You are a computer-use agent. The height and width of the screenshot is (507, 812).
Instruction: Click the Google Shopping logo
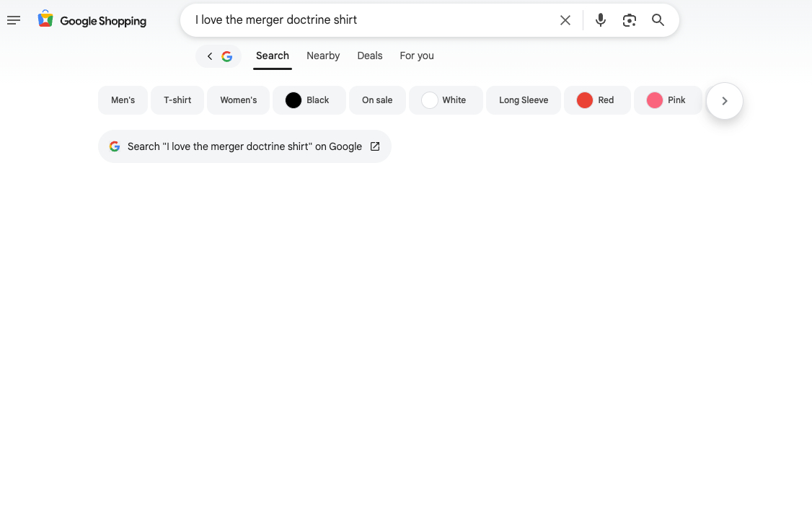click(x=92, y=20)
